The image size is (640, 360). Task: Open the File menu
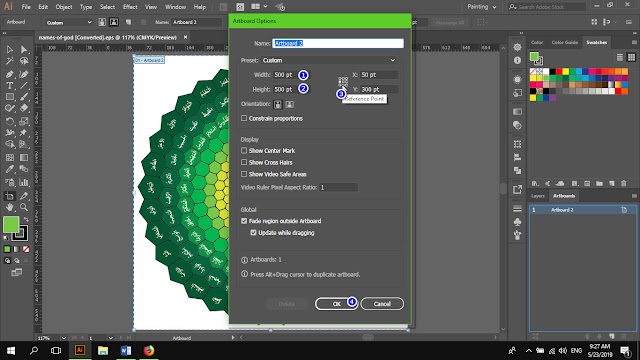[x=26, y=7]
